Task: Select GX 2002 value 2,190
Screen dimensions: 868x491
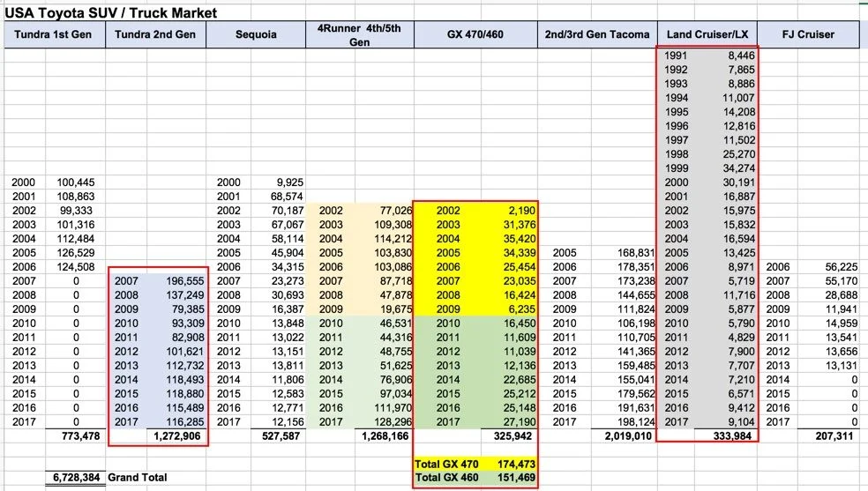Action: [522, 210]
